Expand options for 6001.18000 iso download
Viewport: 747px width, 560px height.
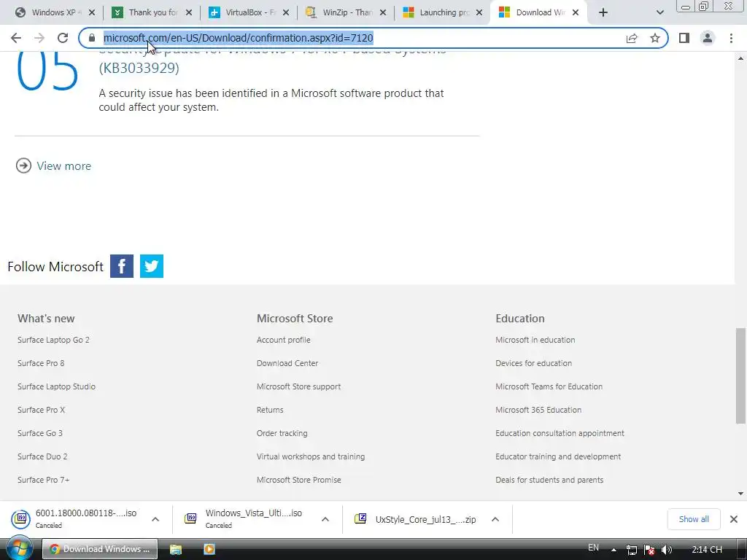(x=155, y=519)
